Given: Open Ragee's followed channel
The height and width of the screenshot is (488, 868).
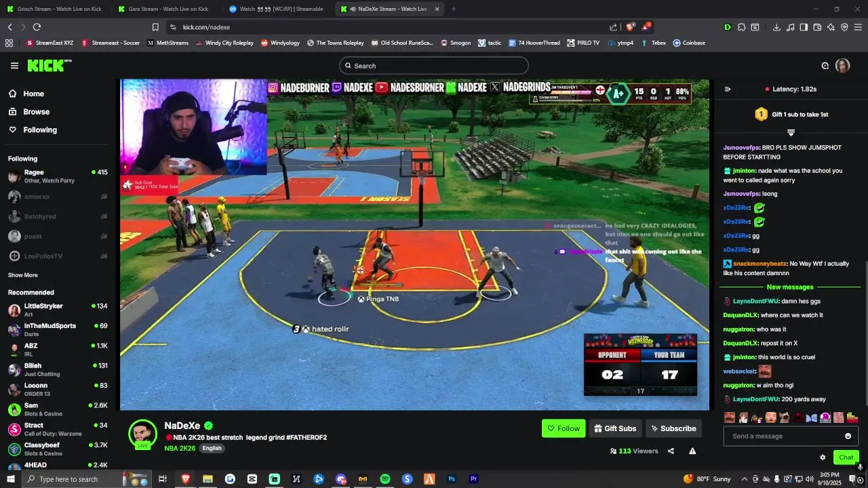Looking at the screenshot, I should coord(58,176).
